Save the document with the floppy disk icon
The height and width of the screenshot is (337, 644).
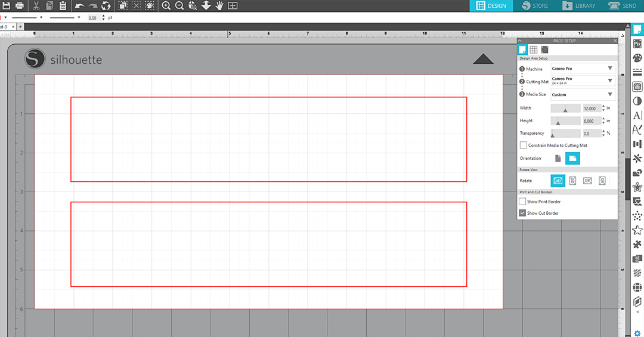pos(6,6)
